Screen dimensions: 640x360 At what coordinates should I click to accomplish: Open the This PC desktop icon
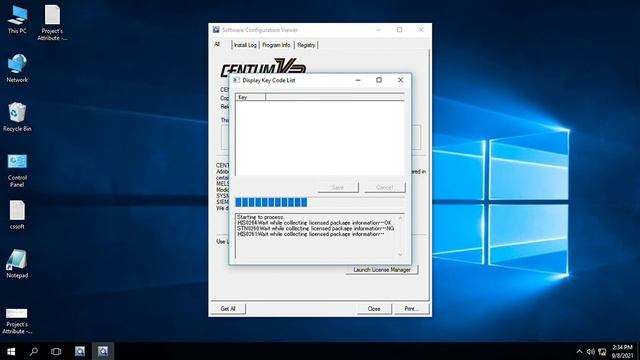pyautogui.click(x=17, y=20)
